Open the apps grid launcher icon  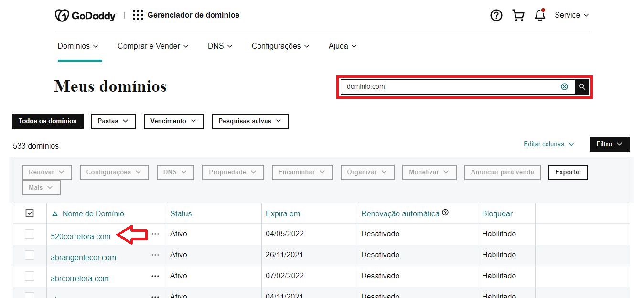click(138, 15)
